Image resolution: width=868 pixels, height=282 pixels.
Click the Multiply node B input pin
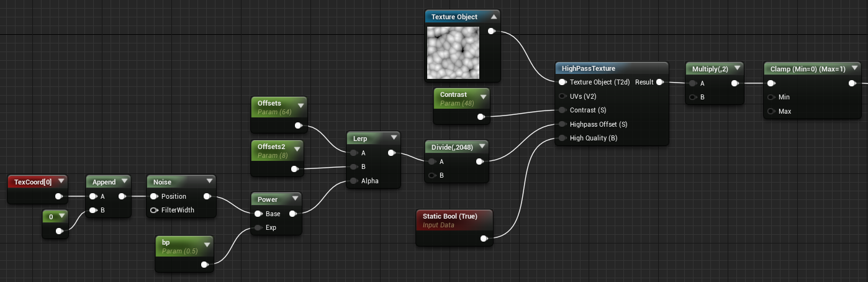coord(692,97)
